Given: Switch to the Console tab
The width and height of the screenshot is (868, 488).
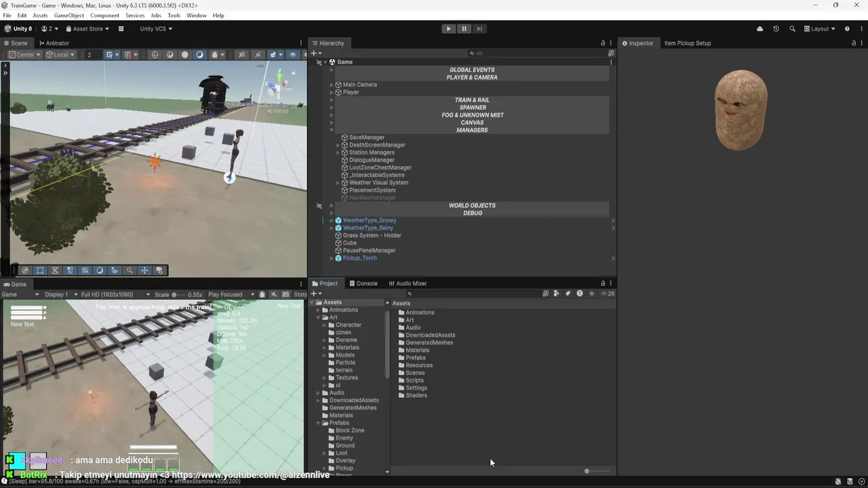Looking at the screenshot, I should coord(363,283).
